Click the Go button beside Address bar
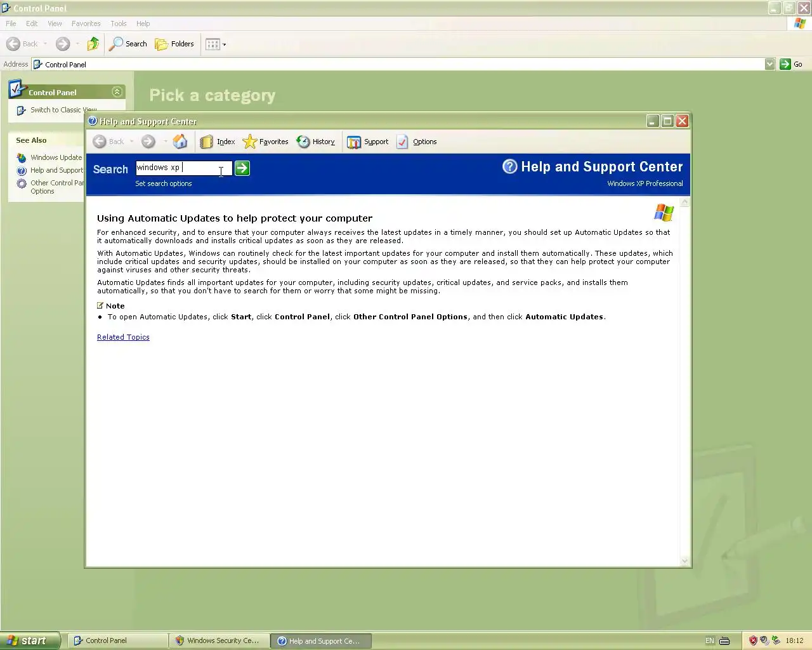The height and width of the screenshot is (650, 812). coord(791,64)
